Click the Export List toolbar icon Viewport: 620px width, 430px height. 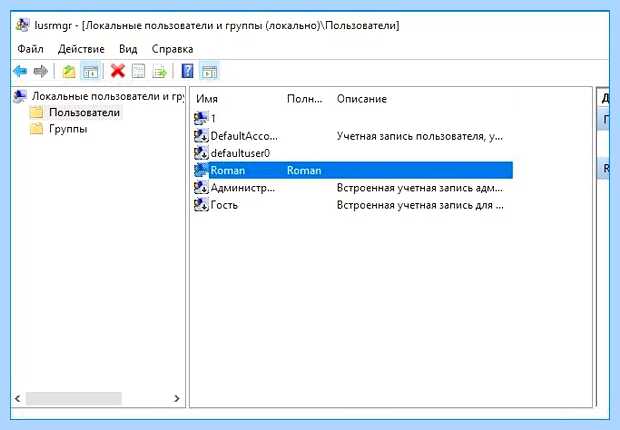[160, 72]
